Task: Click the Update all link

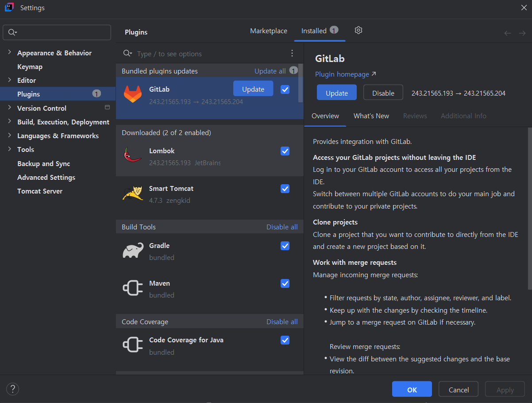Action: pos(270,71)
